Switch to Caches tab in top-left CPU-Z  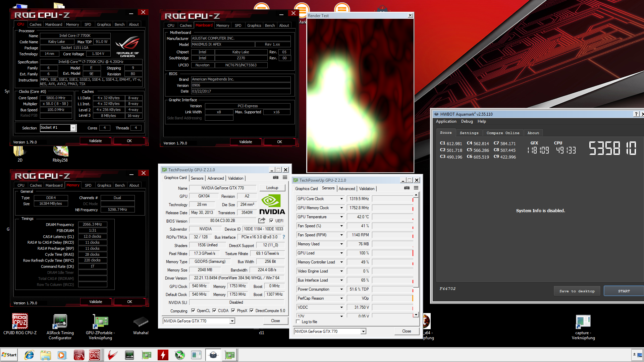(35, 24)
